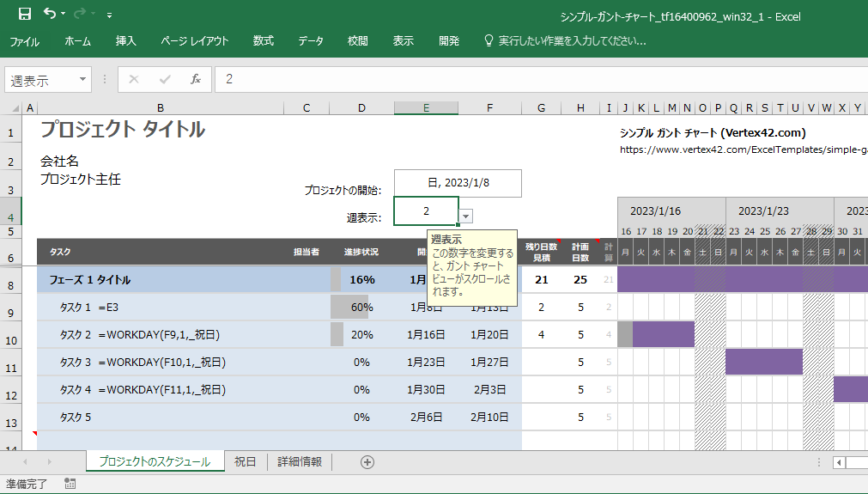Click the formula bar Enter checkmark icon

[164, 80]
